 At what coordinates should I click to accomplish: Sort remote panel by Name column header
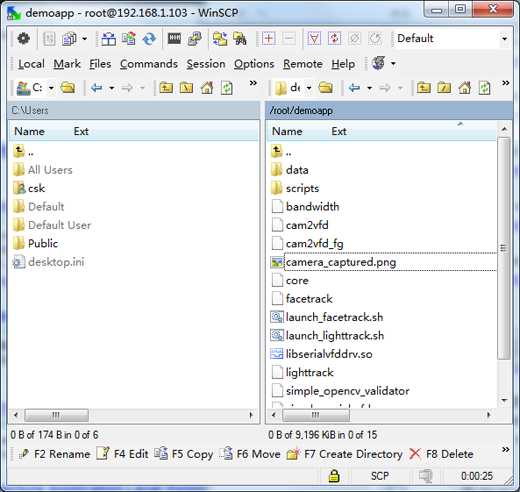287,131
